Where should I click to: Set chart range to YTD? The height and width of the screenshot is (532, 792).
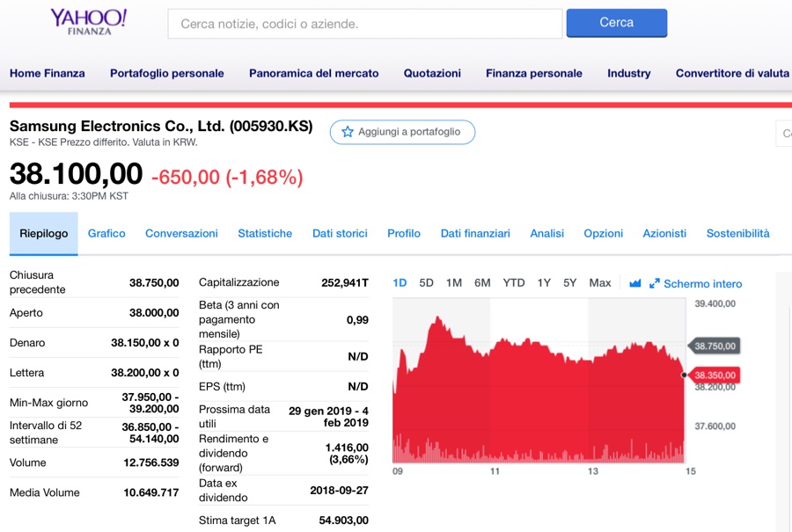514,283
